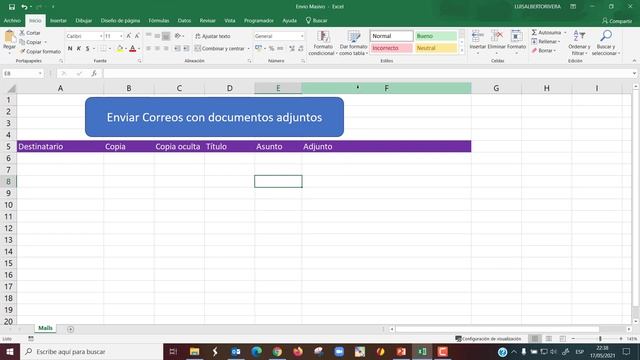Open the Borrar dropdown
Image resolution: width=640 pixels, height=360 pixels.
(x=544, y=51)
